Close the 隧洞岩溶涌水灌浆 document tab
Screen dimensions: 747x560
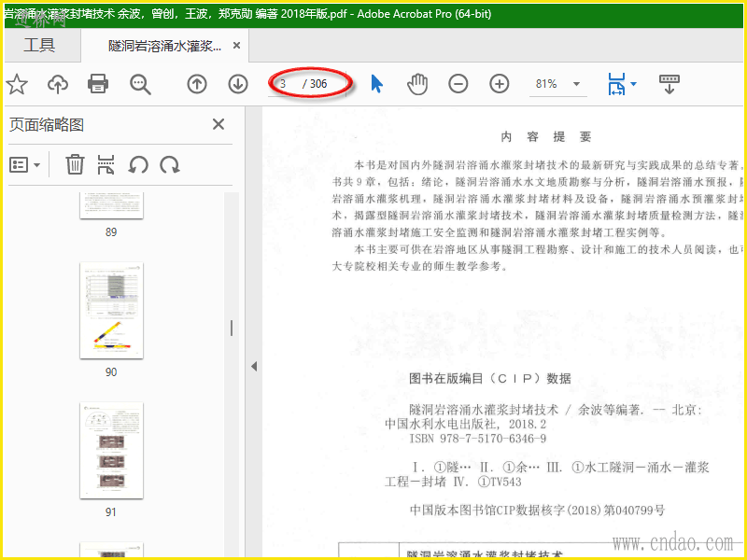pos(236,46)
